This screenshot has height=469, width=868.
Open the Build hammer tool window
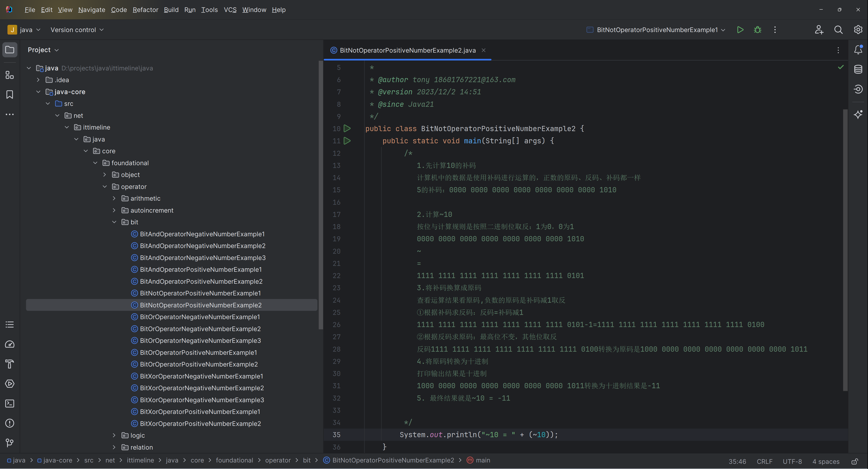coord(10,364)
